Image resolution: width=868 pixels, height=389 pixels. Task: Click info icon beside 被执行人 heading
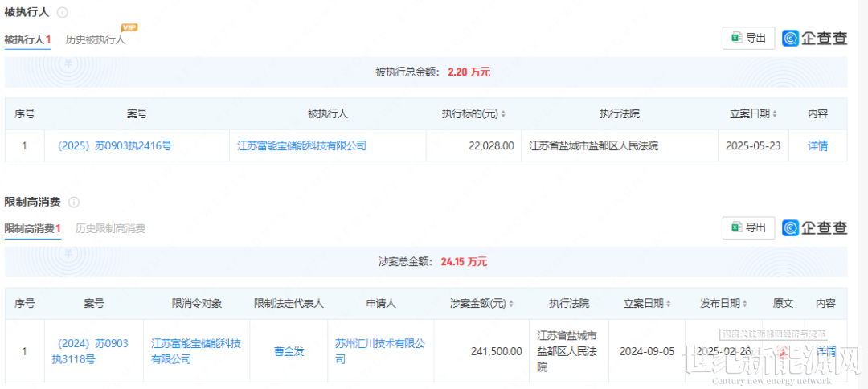63,12
